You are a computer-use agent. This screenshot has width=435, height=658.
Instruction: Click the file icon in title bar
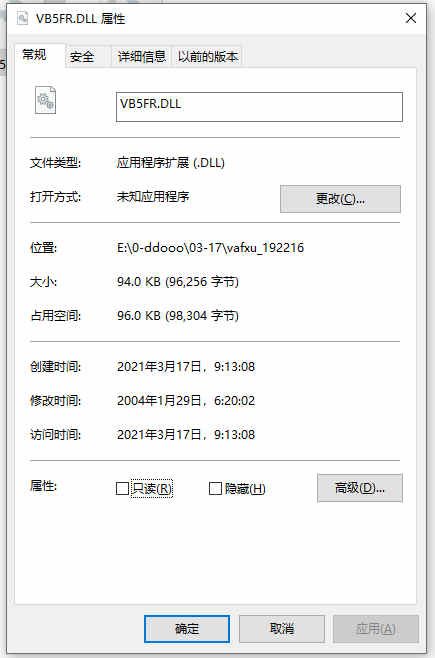click(x=23, y=18)
